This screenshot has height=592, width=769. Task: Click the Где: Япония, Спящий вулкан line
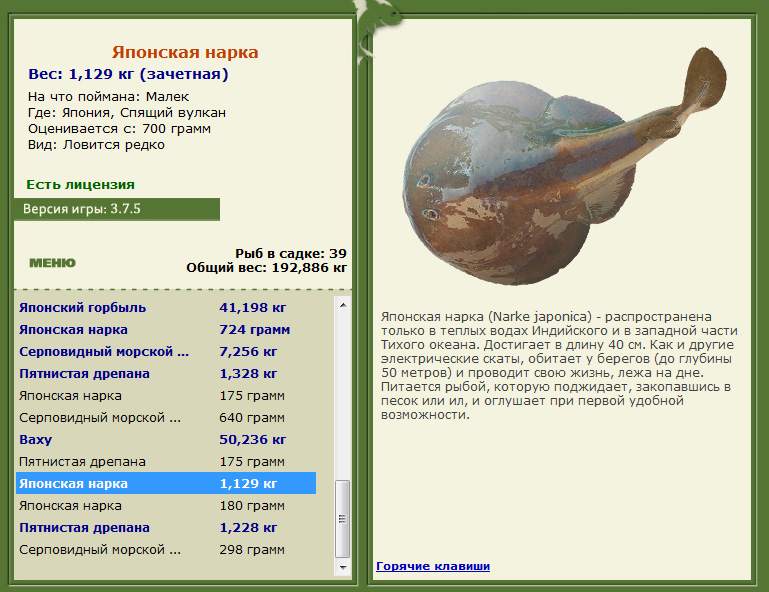[127, 113]
